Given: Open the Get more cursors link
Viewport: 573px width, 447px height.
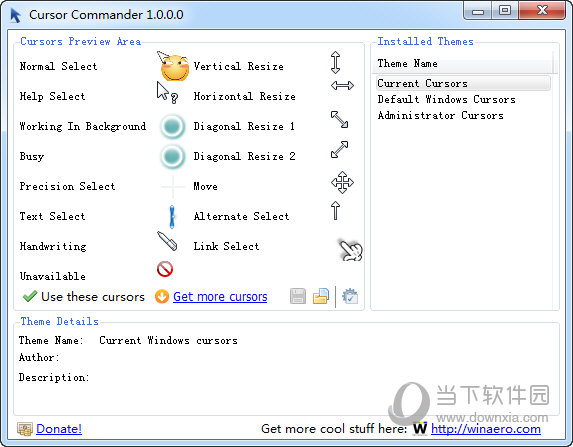Looking at the screenshot, I should click(x=220, y=296).
